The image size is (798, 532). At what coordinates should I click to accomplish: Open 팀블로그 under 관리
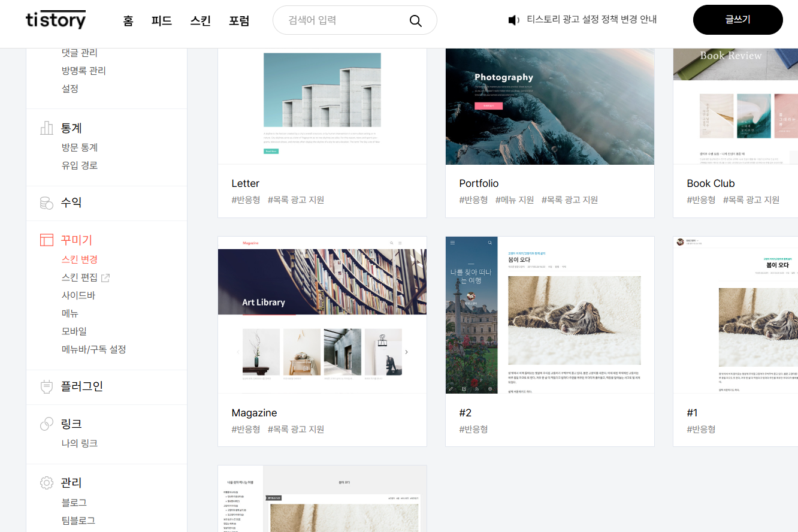[78, 521]
